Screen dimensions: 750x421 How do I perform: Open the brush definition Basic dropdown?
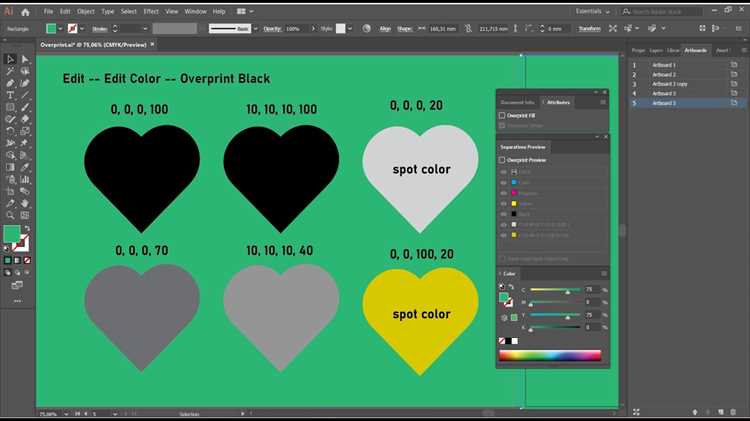pos(255,29)
